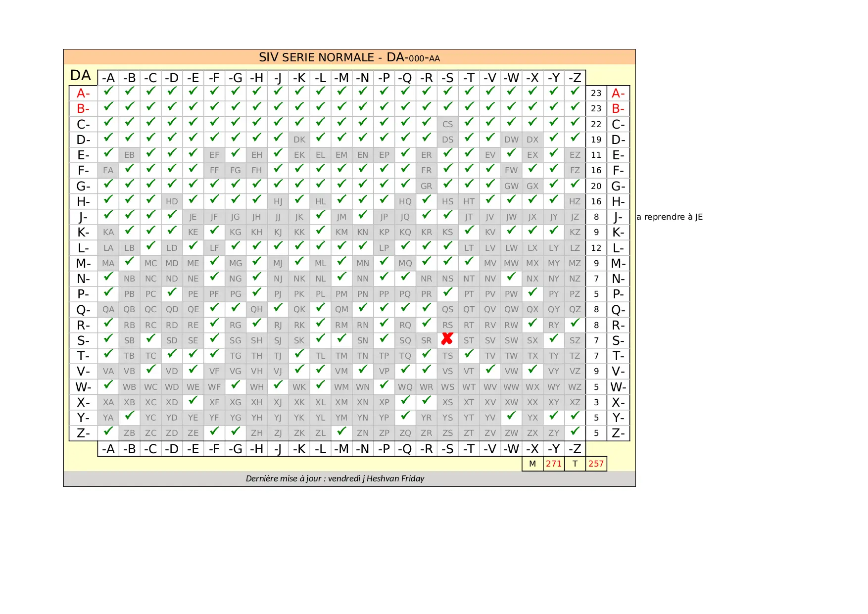
Task: Click the green checkmark at row X-, column -E
Action: point(193,401)
